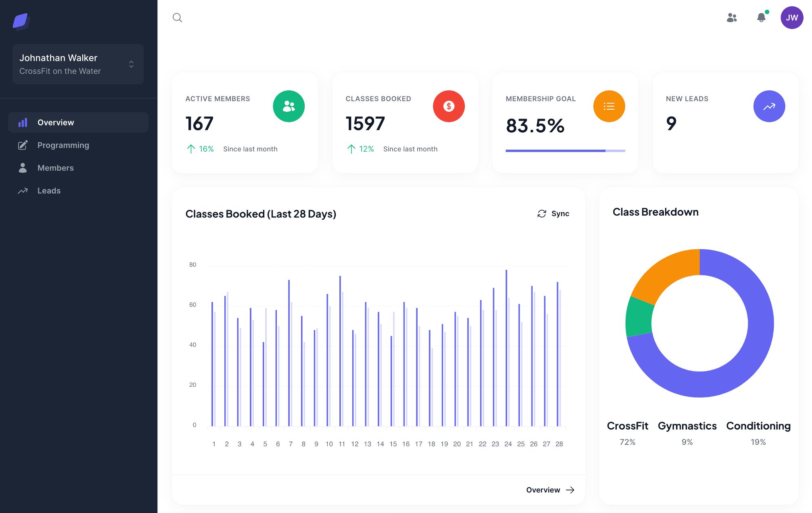Click the Programming pencil icon in sidebar
Screen dimensions: 812x513
23,145
